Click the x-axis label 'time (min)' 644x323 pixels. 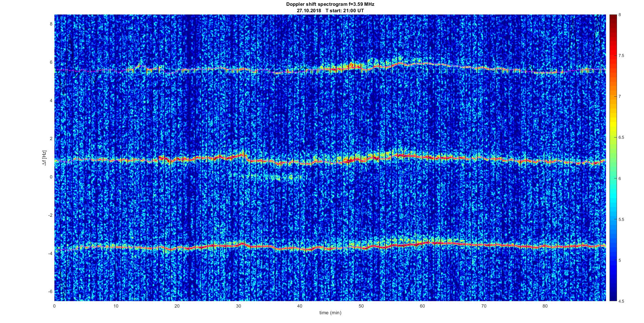click(330, 313)
